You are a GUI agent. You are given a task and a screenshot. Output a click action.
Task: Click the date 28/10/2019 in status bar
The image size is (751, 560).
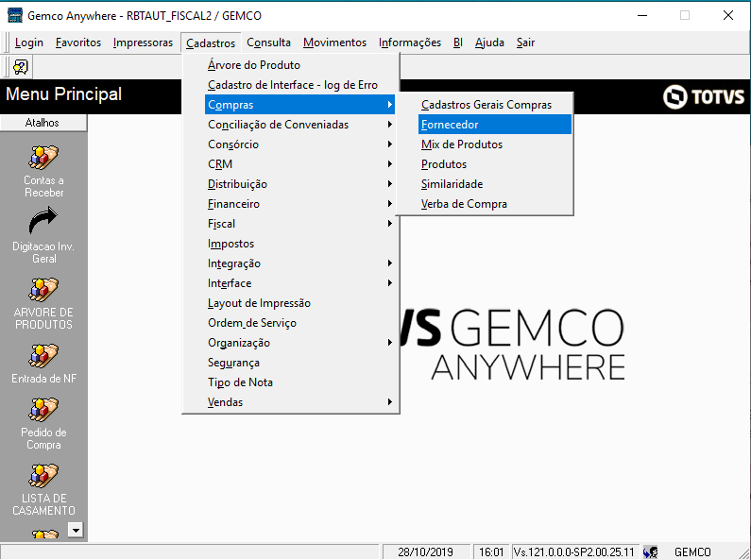425,552
